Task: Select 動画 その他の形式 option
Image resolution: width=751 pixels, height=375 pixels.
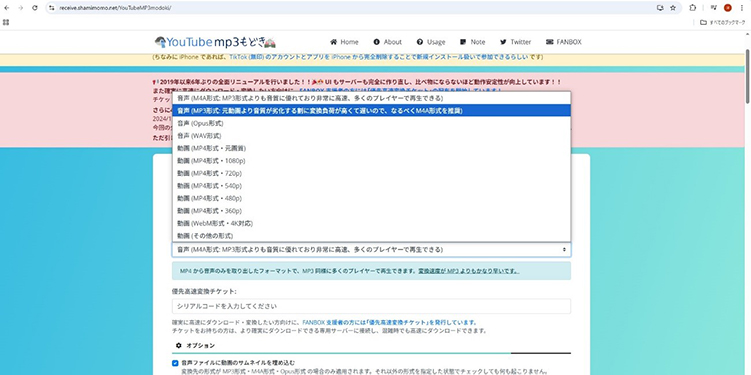Action: [372, 236]
